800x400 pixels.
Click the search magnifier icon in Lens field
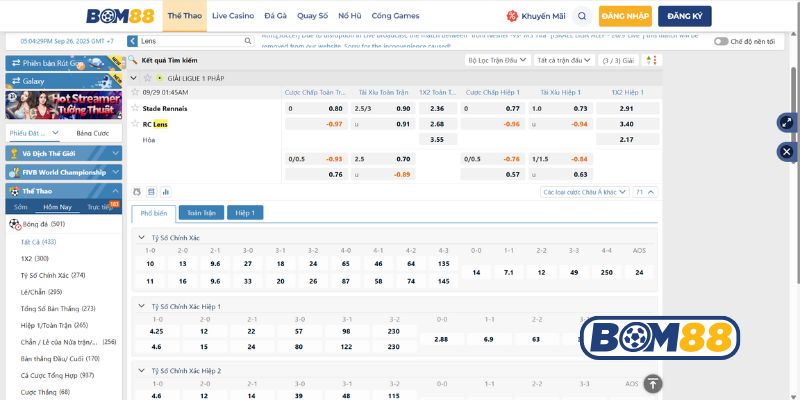pyautogui.click(x=247, y=41)
